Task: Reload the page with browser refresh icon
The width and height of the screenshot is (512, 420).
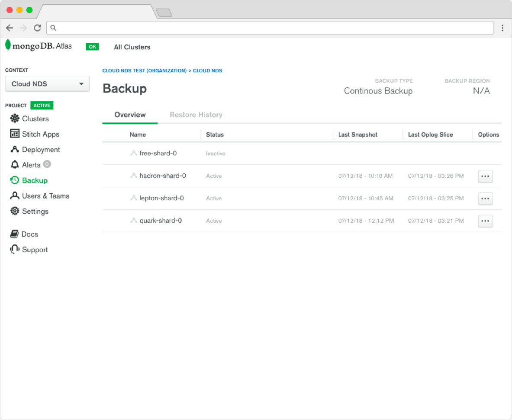Action: point(37,28)
